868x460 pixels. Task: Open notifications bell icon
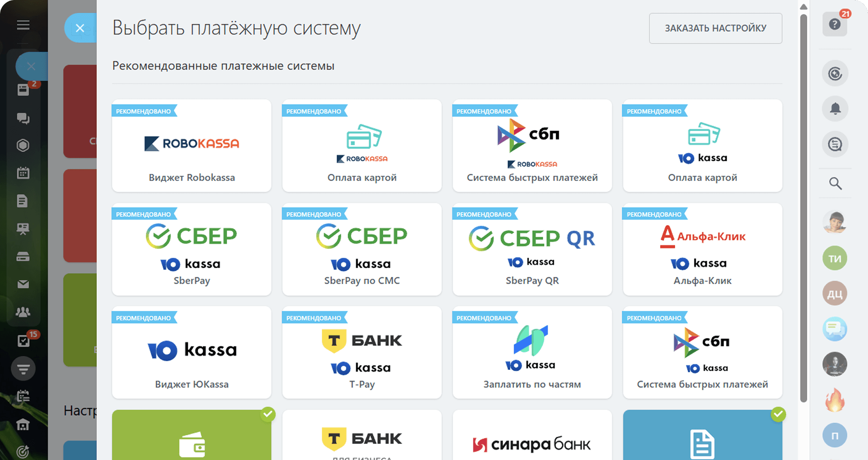[x=835, y=109]
